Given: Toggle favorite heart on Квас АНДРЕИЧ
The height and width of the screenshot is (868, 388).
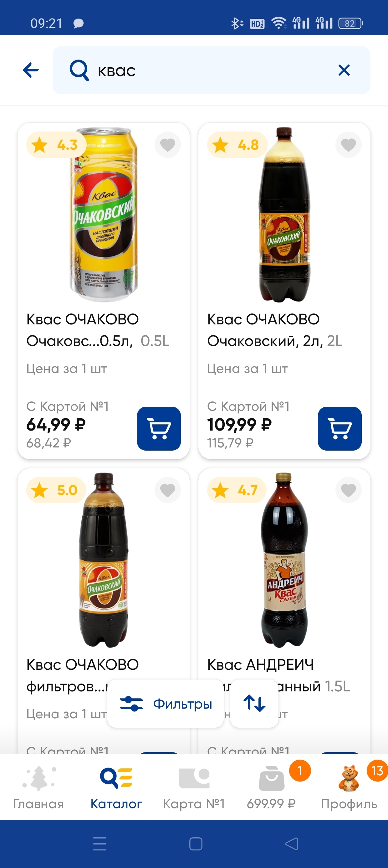Looking at the screenshot, I should (348, 490).
